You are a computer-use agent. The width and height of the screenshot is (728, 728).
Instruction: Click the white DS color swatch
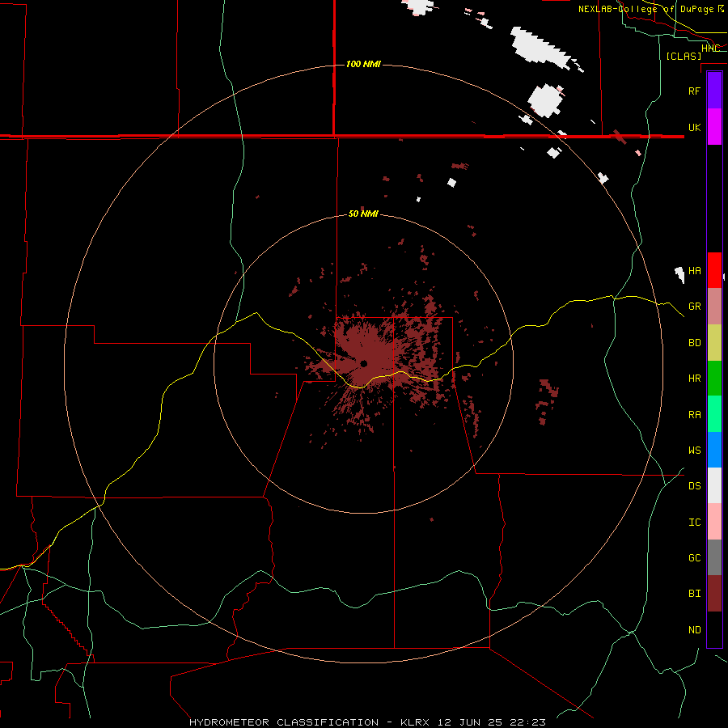pos(714,485)
